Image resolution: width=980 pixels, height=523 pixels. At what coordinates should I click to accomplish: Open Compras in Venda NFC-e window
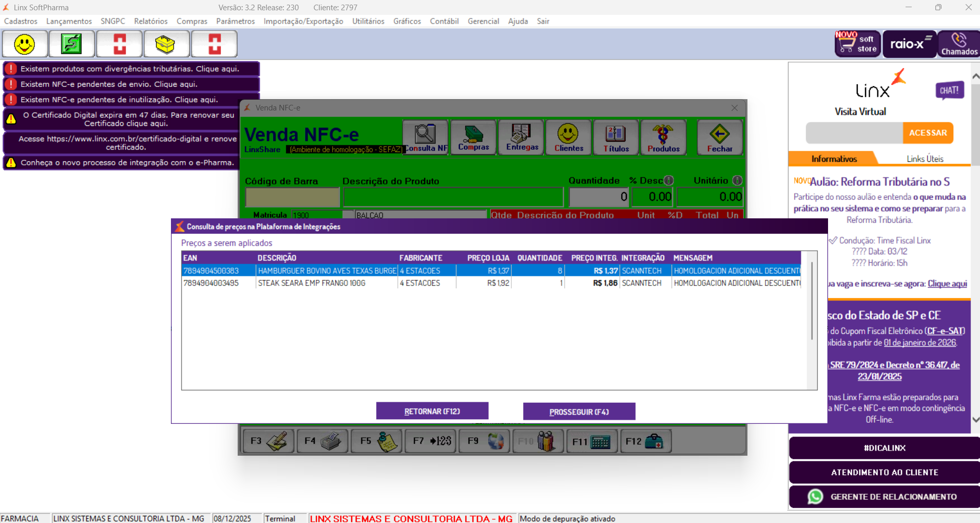pyautogui.click(x=473, y=137)
